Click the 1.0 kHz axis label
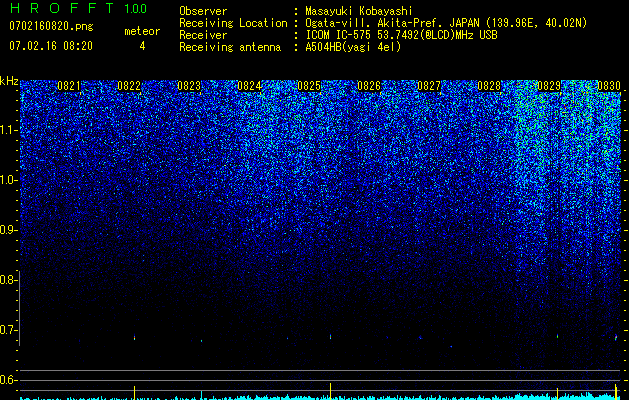Image resolution: width=629 pixels, height=400 pixels. (x=9, y=180)
